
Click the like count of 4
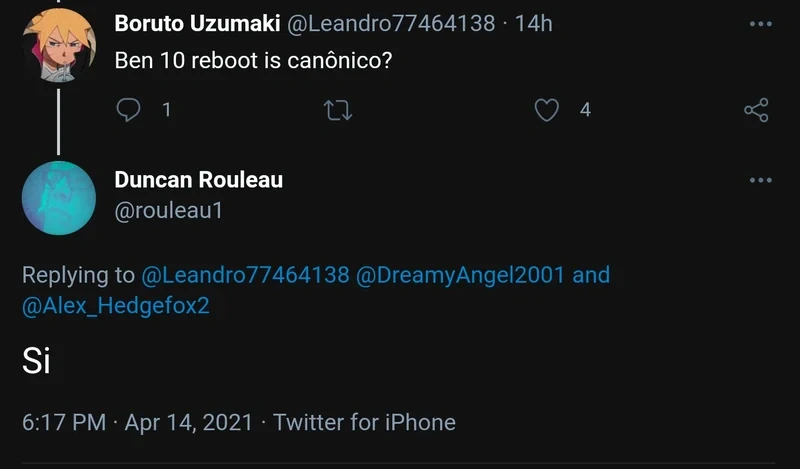coord(585,110)
